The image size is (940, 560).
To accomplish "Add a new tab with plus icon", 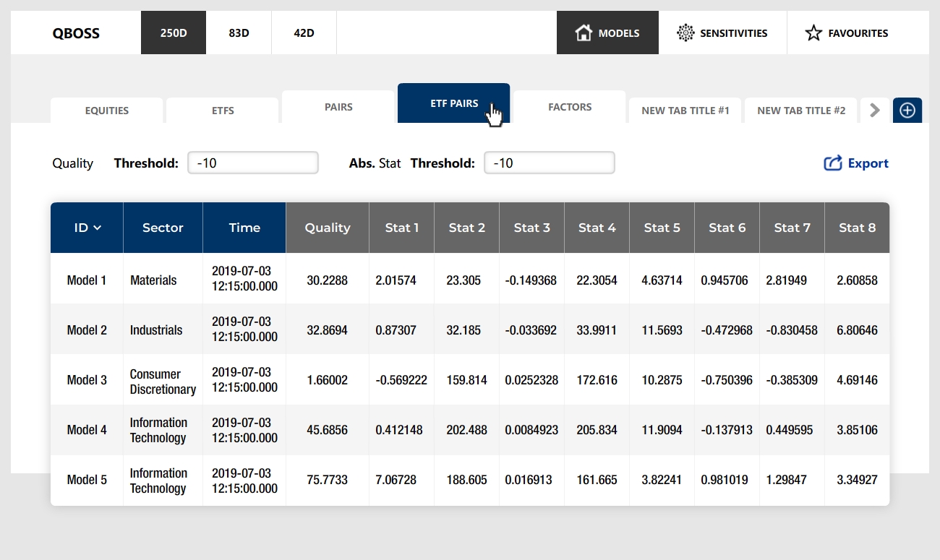I will pyautogui.click(x=907, y=111).
